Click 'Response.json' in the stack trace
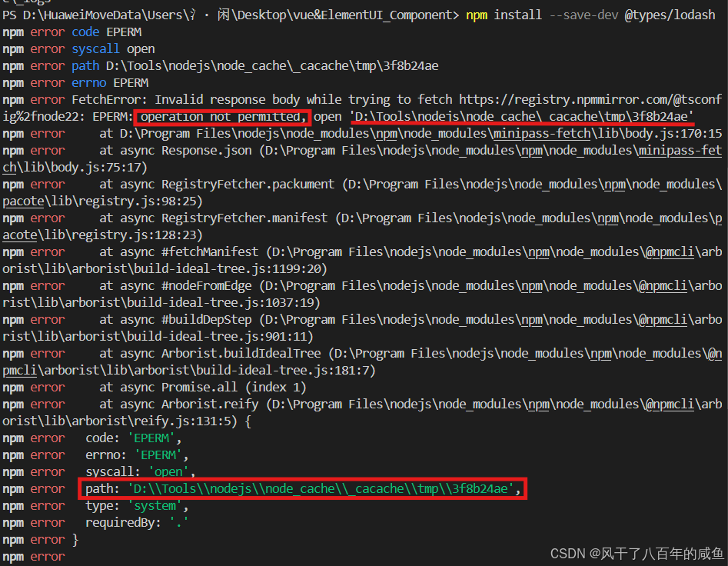 pyautogui.click(x=207, y=151)
